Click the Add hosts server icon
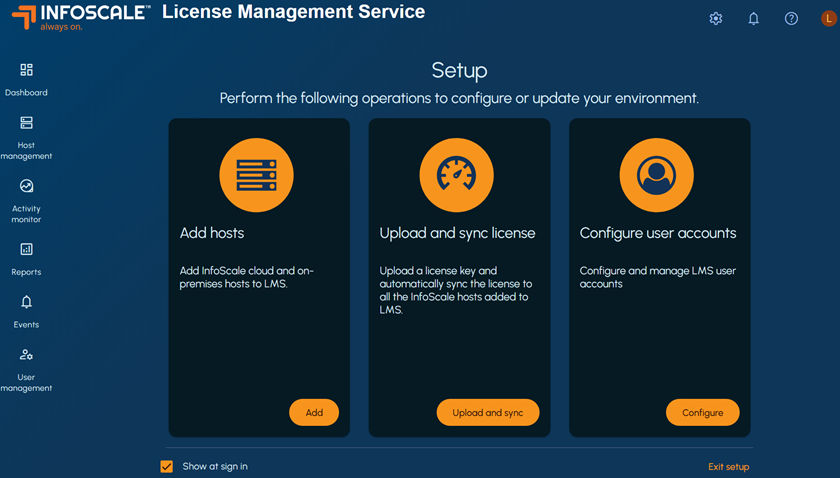 pos(257,175)
